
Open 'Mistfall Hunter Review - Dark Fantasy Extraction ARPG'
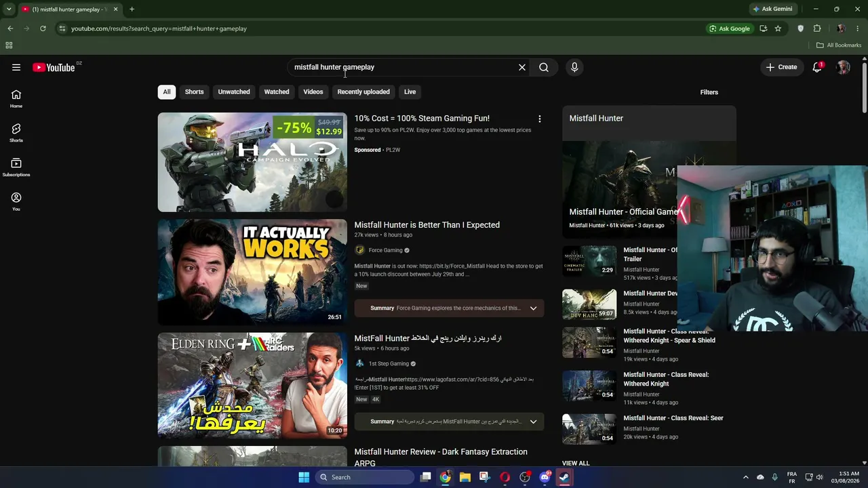tap(441, 457)
